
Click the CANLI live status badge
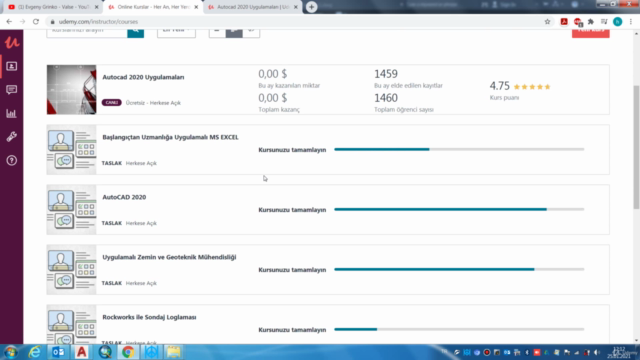click(x=111, y=102)
